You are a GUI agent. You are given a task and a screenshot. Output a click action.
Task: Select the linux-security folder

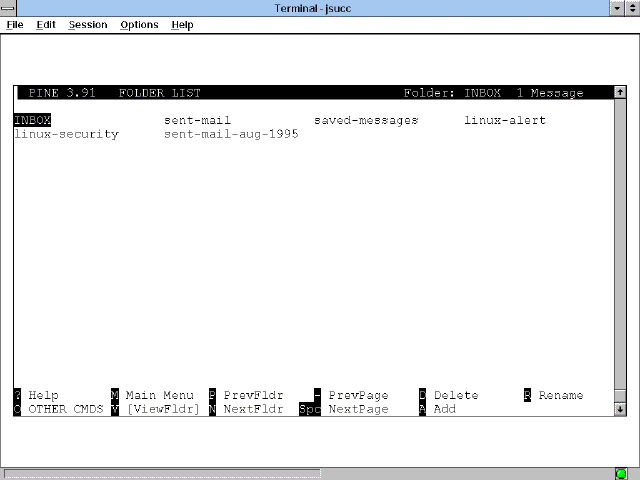(x=67, y=134)
